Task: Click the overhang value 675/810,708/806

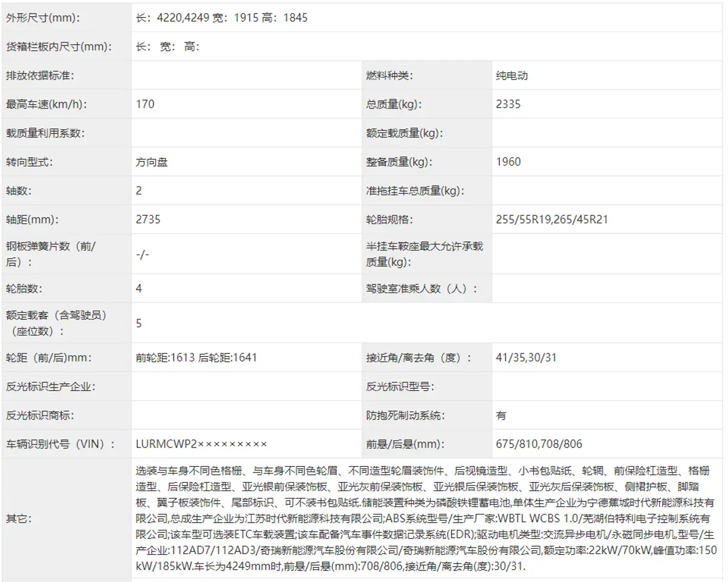Action: [x=539, y=444]
